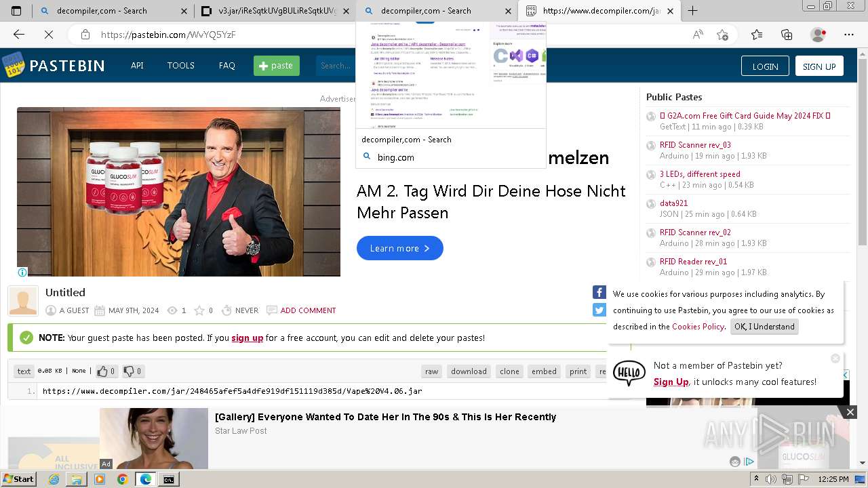Click ADD COMMENT link
Image resolution: width=868 pixels, height=488 pixels.
tap(308, 310)
